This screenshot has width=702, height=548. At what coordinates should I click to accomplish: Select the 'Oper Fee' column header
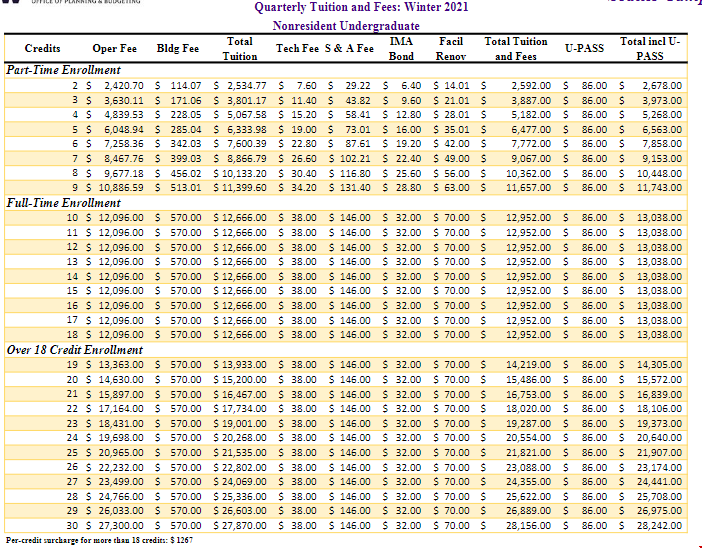pos(115,48)
